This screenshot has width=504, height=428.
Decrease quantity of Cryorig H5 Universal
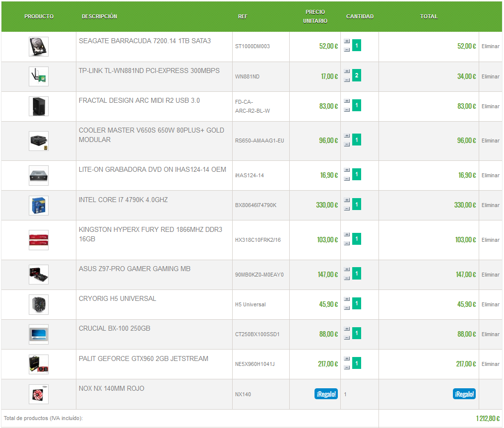[347, 308]
